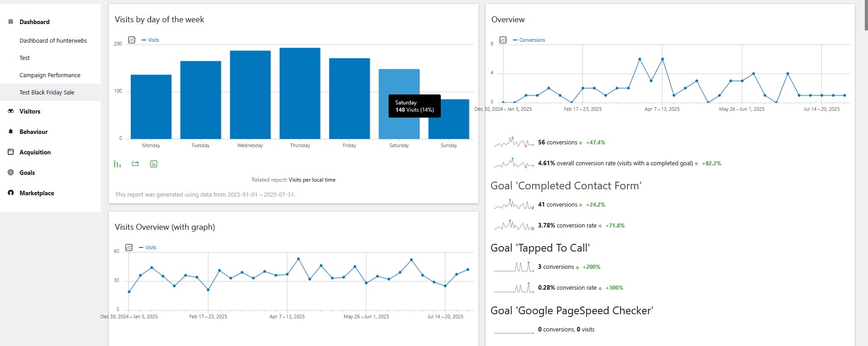Expand the Acquisition menu section

[35, 152]
